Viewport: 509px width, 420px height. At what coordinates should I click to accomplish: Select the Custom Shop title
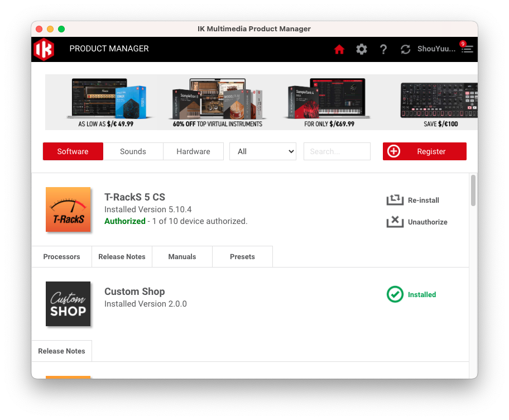pyautogui.click(x=135, y=292)
